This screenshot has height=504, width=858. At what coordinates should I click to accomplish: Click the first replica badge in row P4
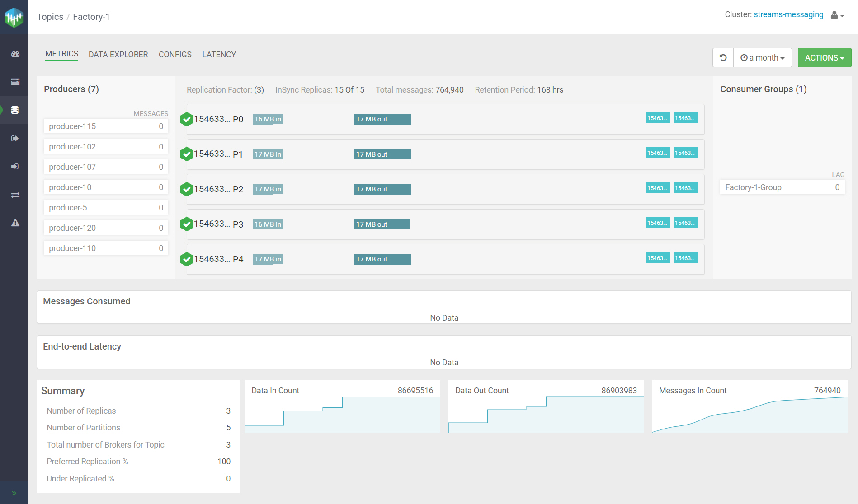(x=658, y=258)
